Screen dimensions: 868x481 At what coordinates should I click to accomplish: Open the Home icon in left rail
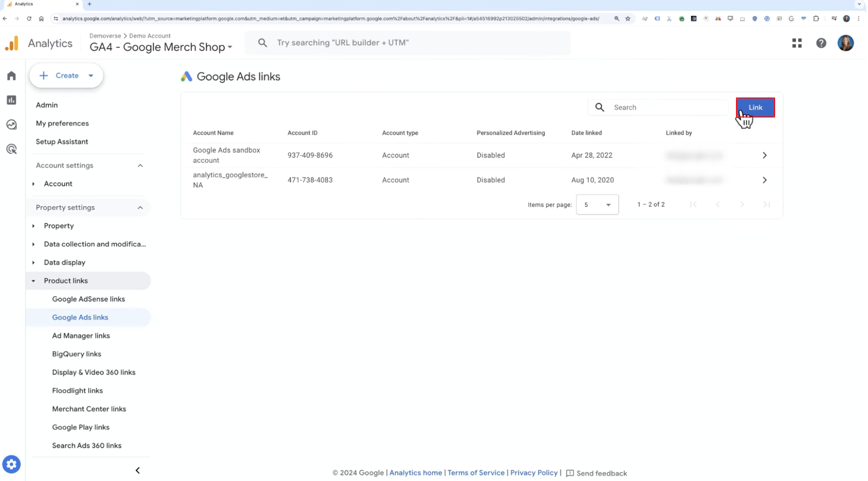[12, 76]
